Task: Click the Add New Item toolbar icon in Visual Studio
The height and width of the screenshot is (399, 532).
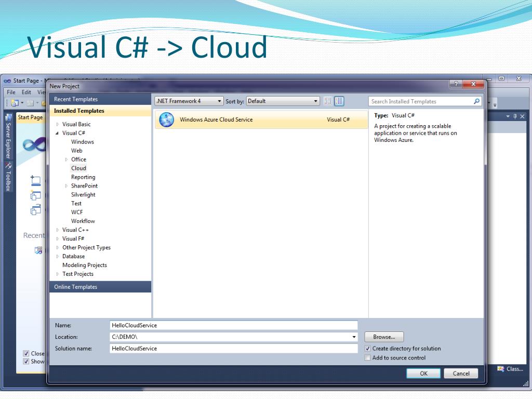Action: point(31,103)
